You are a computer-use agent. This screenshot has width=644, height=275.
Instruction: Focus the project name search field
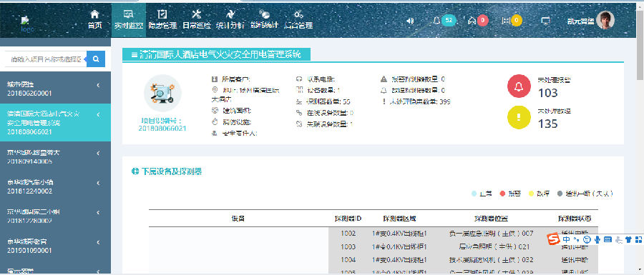pyautogui.click(x=46, y=59)
